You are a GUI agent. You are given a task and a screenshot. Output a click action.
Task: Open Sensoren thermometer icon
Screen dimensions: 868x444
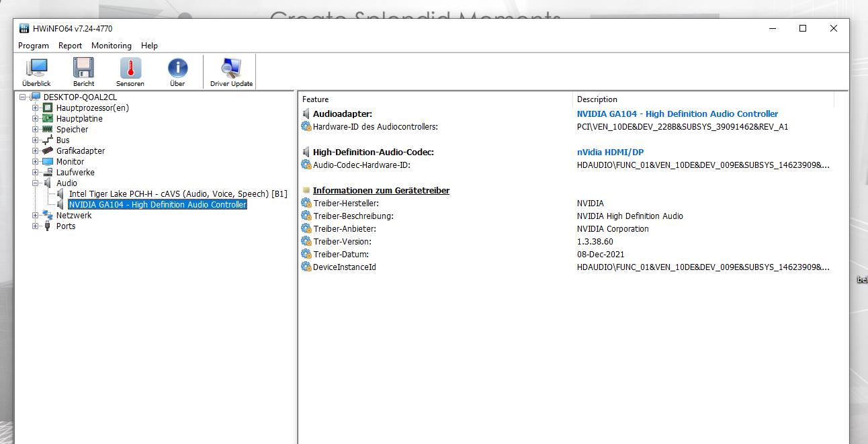point(130,68)
